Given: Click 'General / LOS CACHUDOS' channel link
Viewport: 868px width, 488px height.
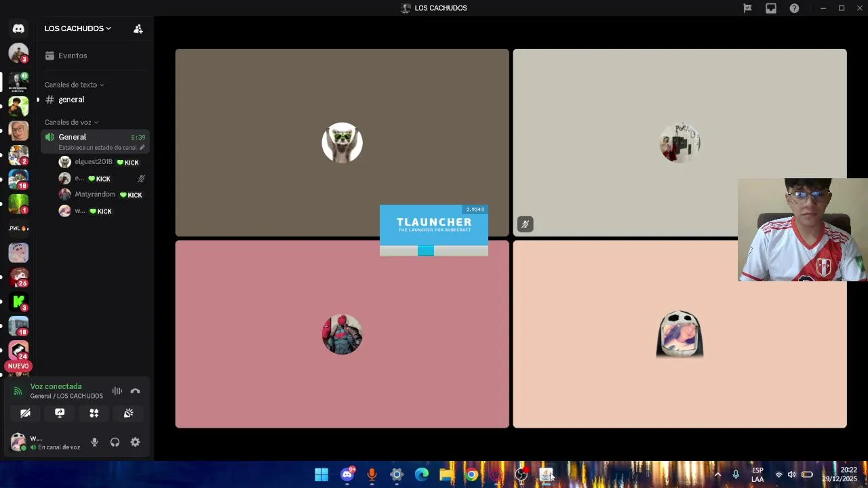Looking at the screenshot, I should click(66, 396).
